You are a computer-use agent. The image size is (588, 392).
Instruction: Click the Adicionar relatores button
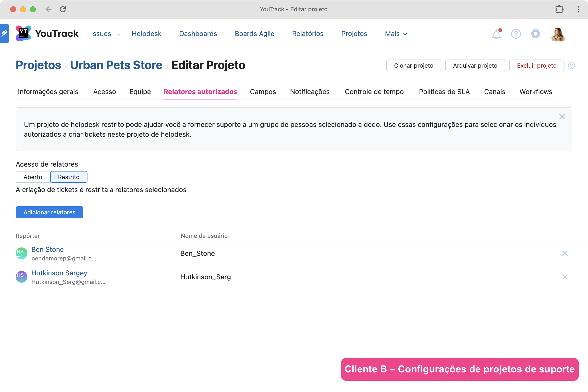point(49,212)
